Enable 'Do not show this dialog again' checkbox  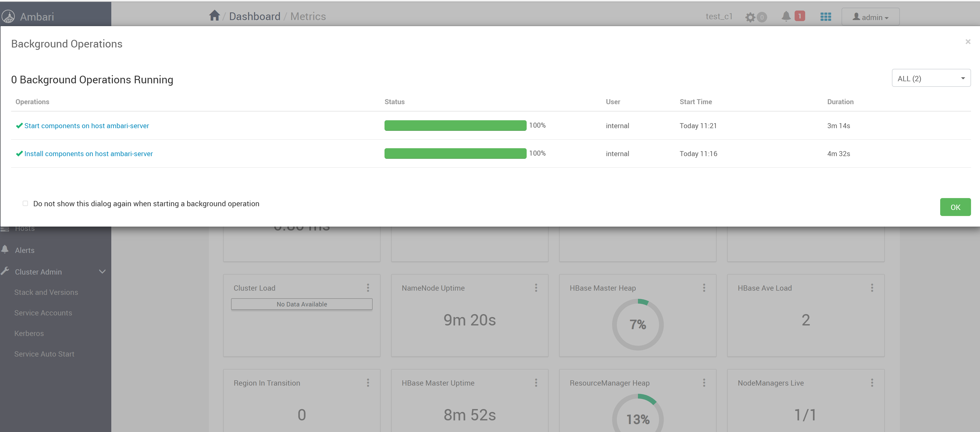click(x=26, y=203)
